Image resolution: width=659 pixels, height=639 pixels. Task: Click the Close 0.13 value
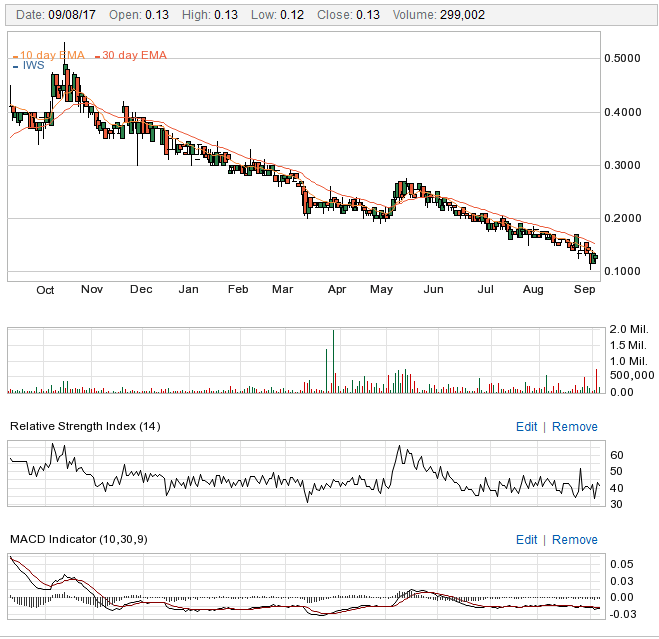368,15
